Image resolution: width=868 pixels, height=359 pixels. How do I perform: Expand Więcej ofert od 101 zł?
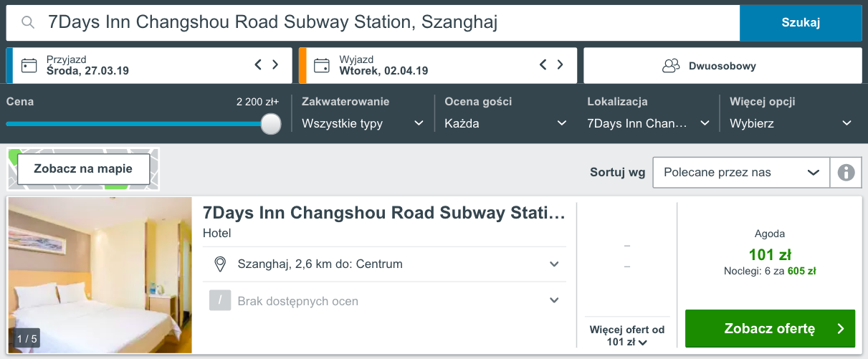pos(627,335)
